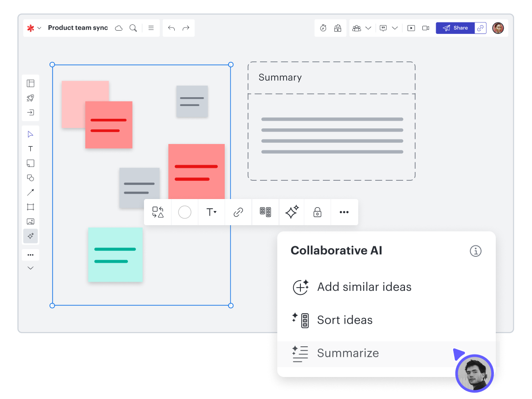Open the text formatting dropdown
Screen dimensions: 532x399
[211, 212]
